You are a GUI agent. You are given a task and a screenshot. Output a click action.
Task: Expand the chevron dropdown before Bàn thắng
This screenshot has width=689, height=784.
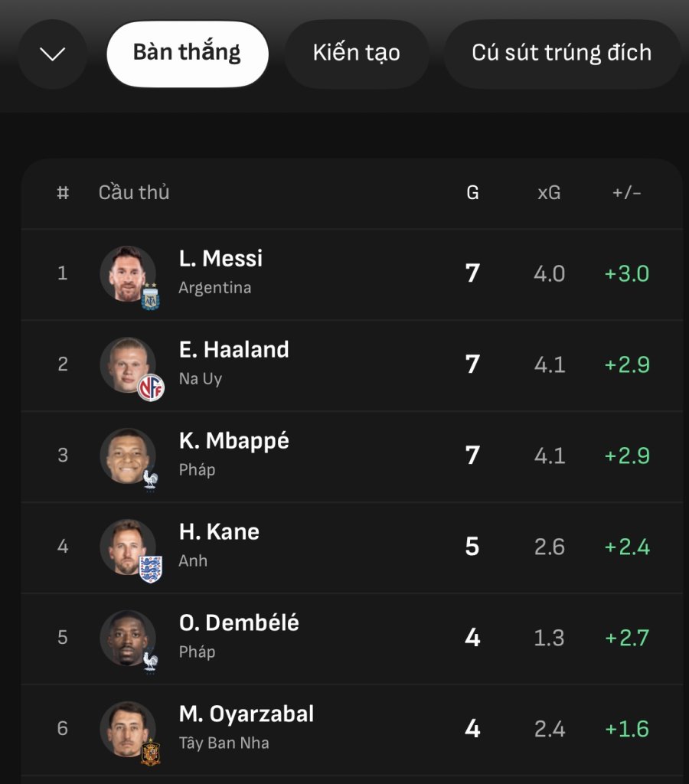[x=53, y=54]
